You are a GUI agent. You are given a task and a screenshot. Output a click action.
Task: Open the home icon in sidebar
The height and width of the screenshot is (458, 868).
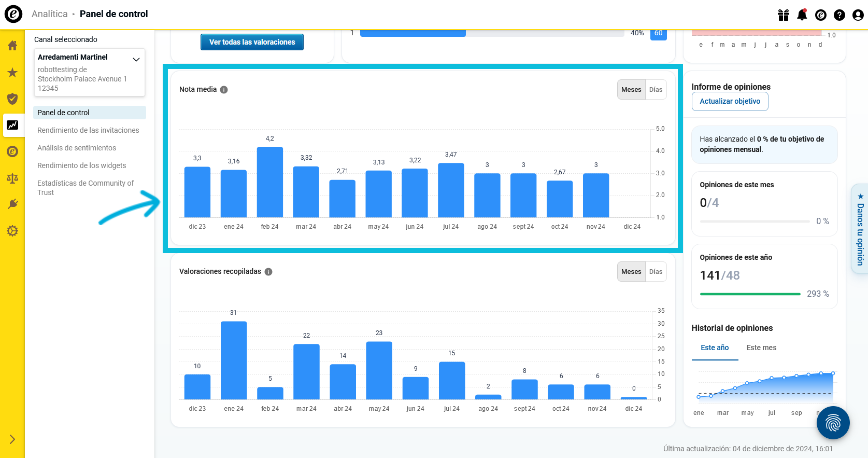pyautogui.click(x=12, y=46)
